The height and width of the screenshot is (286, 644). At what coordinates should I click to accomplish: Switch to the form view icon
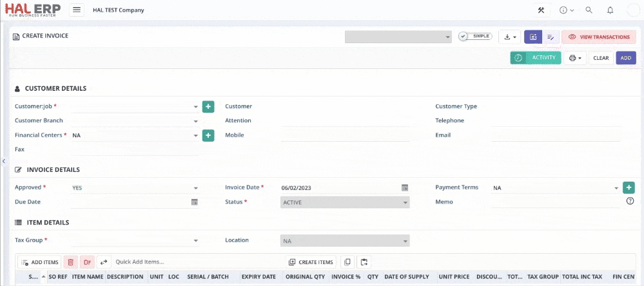coord(533,37)
